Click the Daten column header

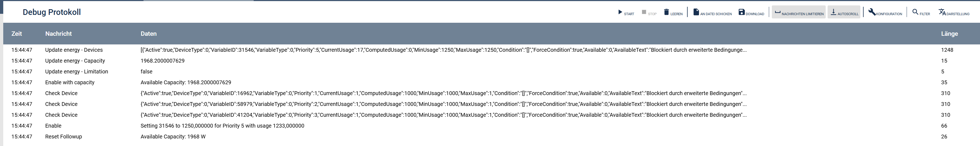[149, 34]
